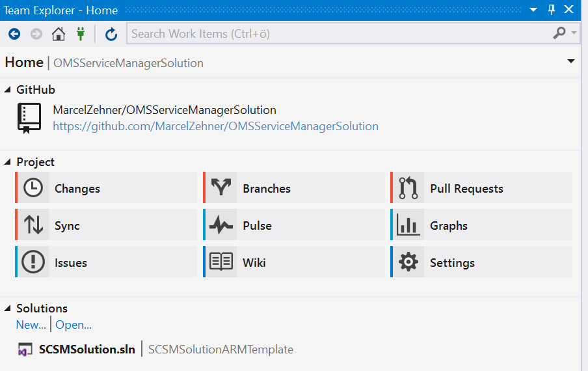This screenshot has height=371, width=588.
Task: Open the Changes tile
Action: click(x=106, y=188)
